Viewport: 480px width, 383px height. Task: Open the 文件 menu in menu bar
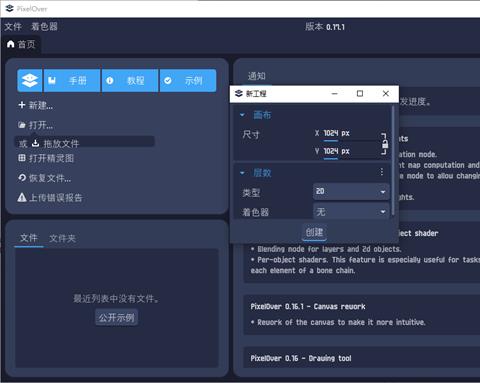point(13,27)
